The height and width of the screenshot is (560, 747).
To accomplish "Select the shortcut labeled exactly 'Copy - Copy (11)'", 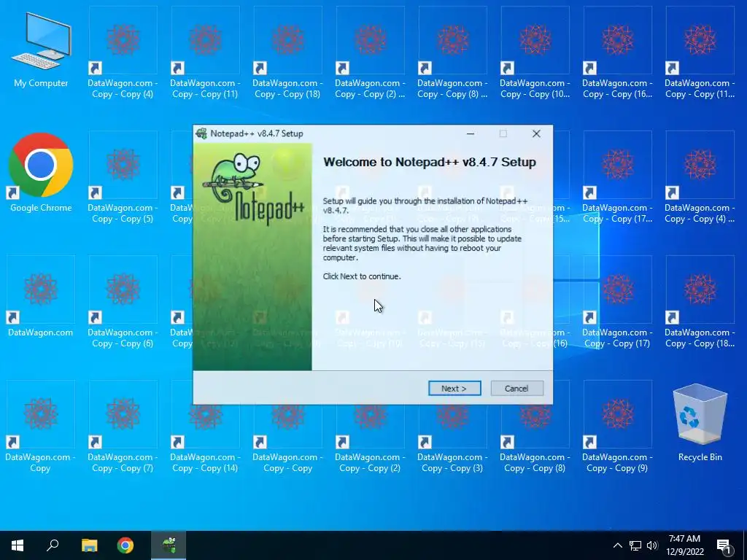I will click(x=205, y=52).
